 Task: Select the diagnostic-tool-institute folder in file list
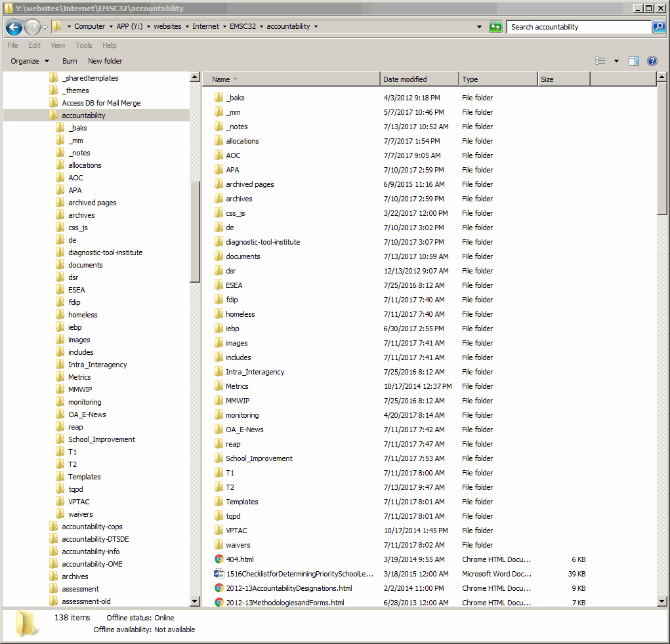[x=262, y=242]
